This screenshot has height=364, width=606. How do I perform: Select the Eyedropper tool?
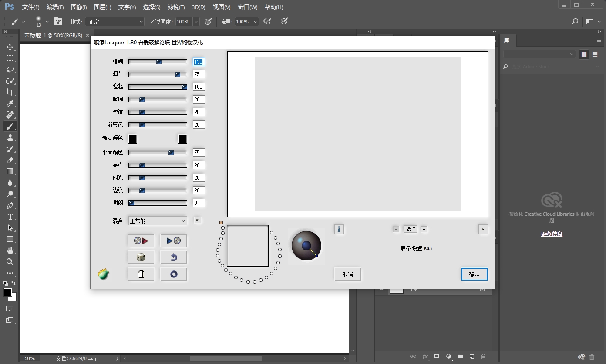(10, 104)
